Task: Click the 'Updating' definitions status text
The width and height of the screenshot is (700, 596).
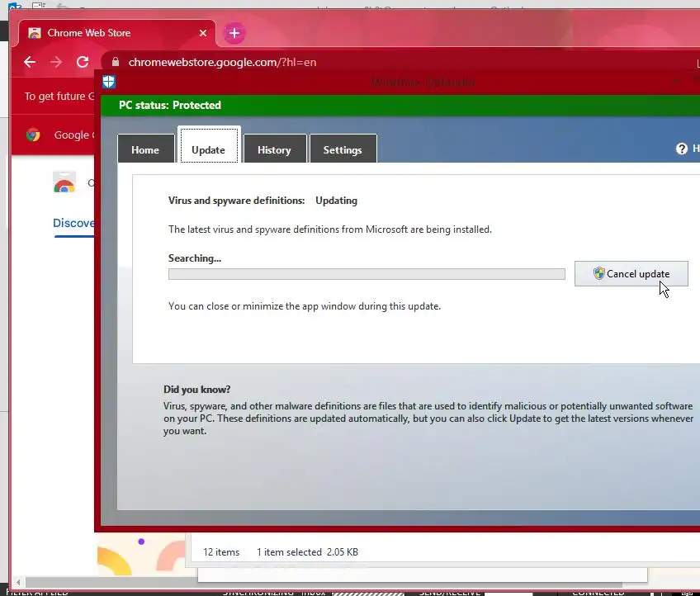Action: [336, 201]
